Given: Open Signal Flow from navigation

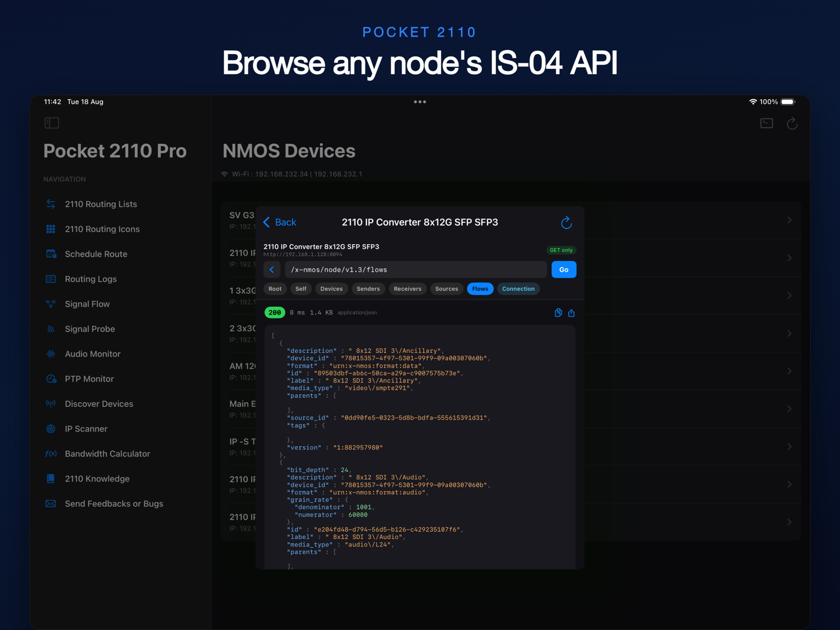Looking at the screenshot, I should [87, 304].
